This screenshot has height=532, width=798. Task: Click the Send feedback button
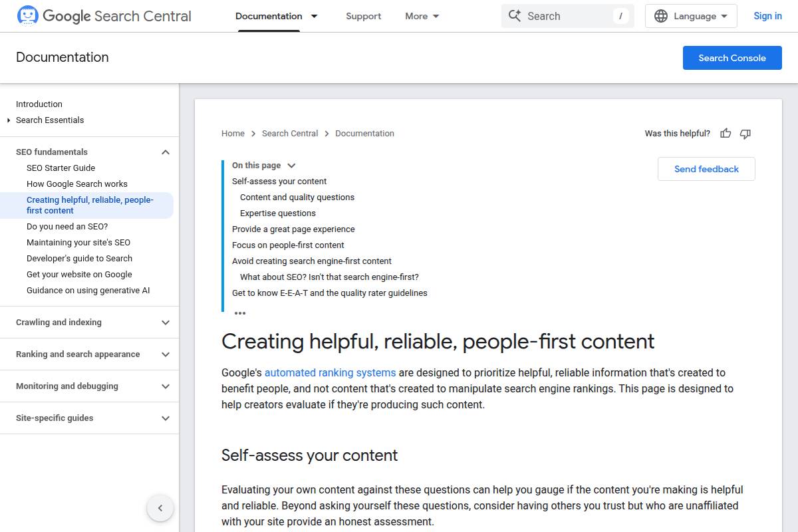(706, 169)
